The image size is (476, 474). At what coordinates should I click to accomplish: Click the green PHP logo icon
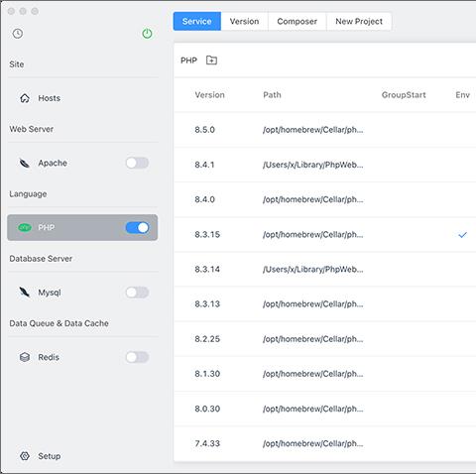25,227
